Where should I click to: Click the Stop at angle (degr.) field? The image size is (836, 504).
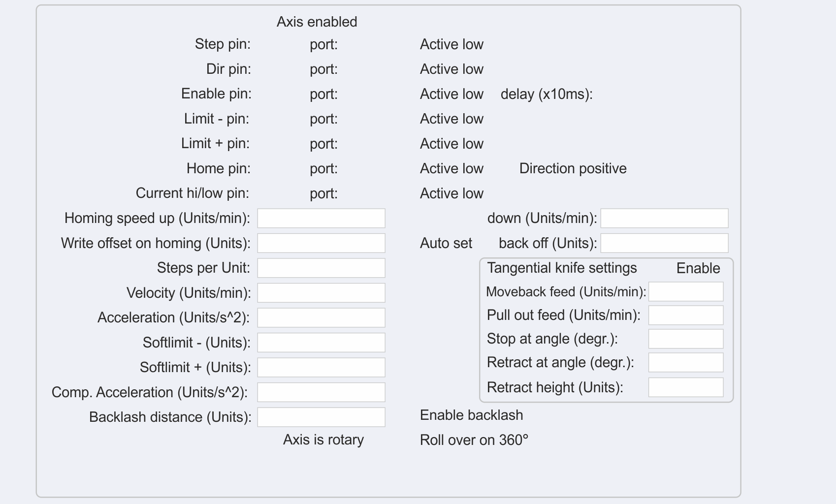686,339
